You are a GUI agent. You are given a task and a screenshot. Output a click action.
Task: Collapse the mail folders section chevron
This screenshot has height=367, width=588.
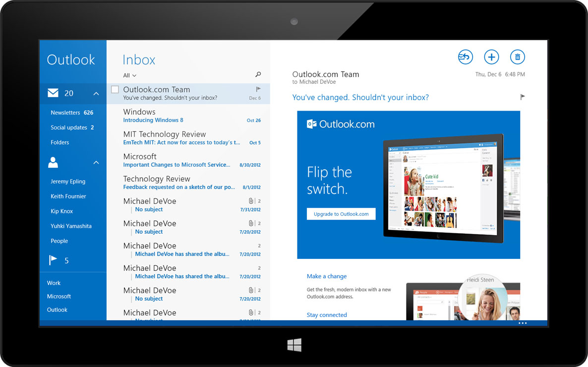point(96,93)
